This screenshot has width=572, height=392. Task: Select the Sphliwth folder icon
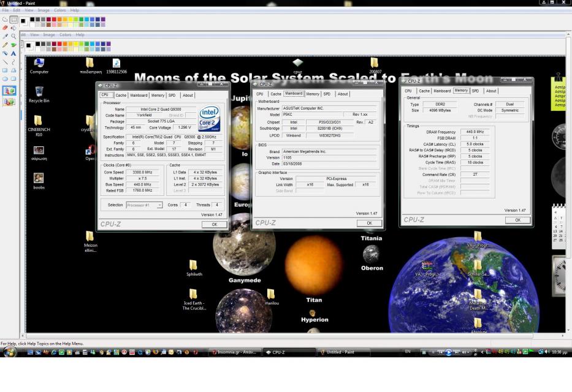click(x=194, y=268)
